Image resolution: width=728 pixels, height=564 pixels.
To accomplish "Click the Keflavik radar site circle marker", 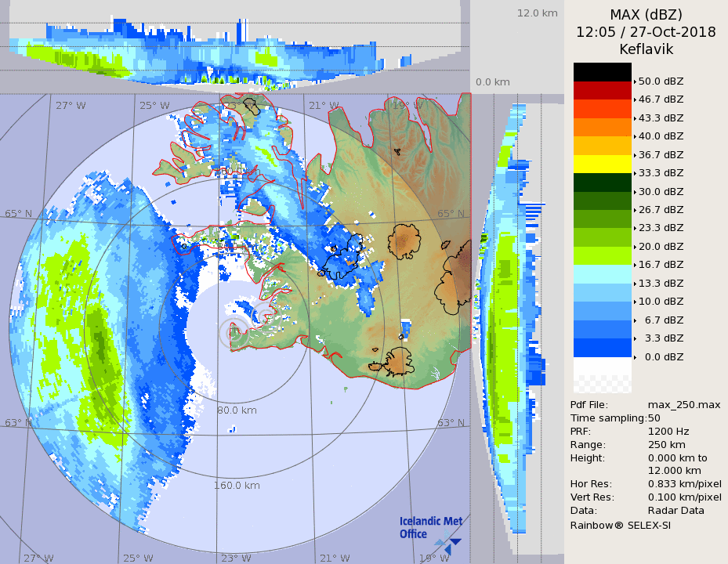I will click(x=233, y=333).
